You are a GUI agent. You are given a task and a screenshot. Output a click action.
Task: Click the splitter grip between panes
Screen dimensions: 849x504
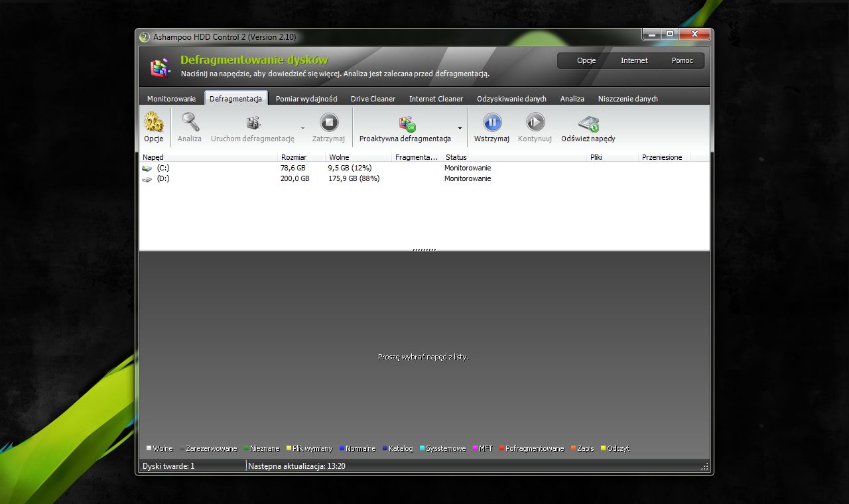[x=424, y=250]
